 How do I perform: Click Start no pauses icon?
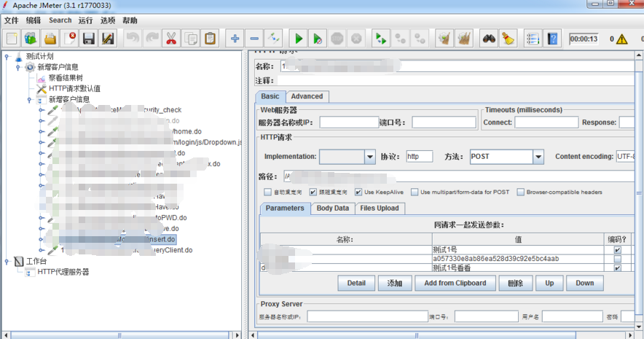coord(318,39)
